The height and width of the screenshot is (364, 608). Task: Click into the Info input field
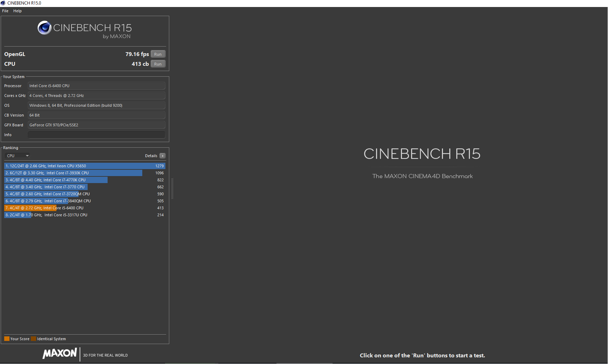pyautogui.click(x=96, y=135)
